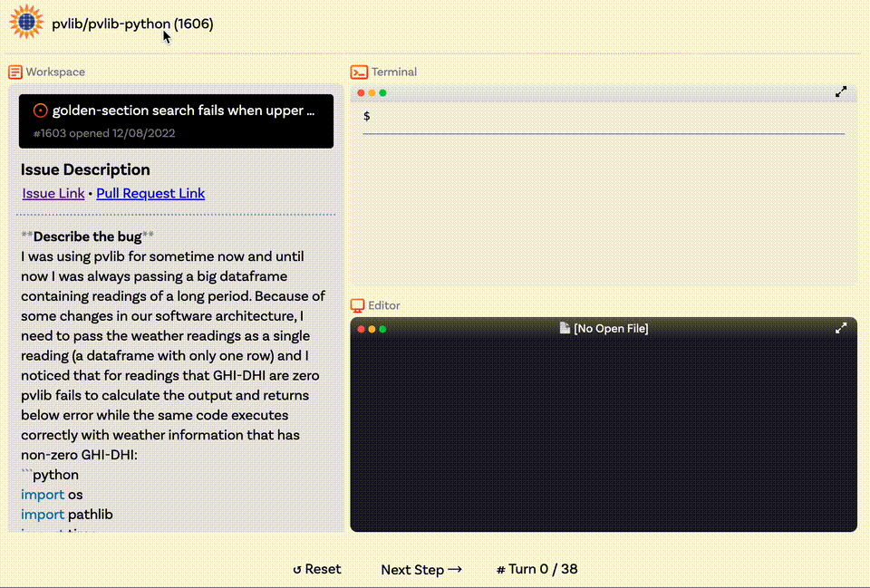Viewport: 870px width, 588px height.
Task: Click the empty dark editor area
Action: pyautogui.click(x=604, y=436)
